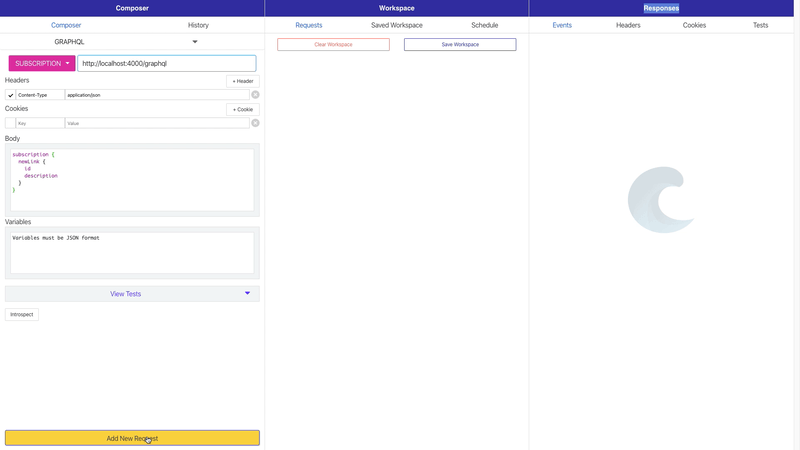800x450 pixels.
Task: Open the Requests tab in Workspace
Action: [309, 25]
